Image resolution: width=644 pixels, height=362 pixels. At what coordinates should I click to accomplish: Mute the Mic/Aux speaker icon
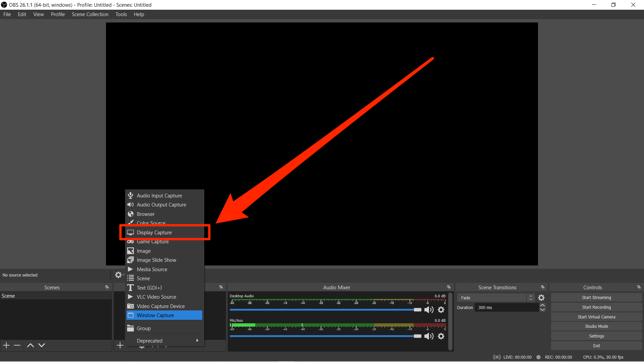pyautogui.click(x=429, y=336)
